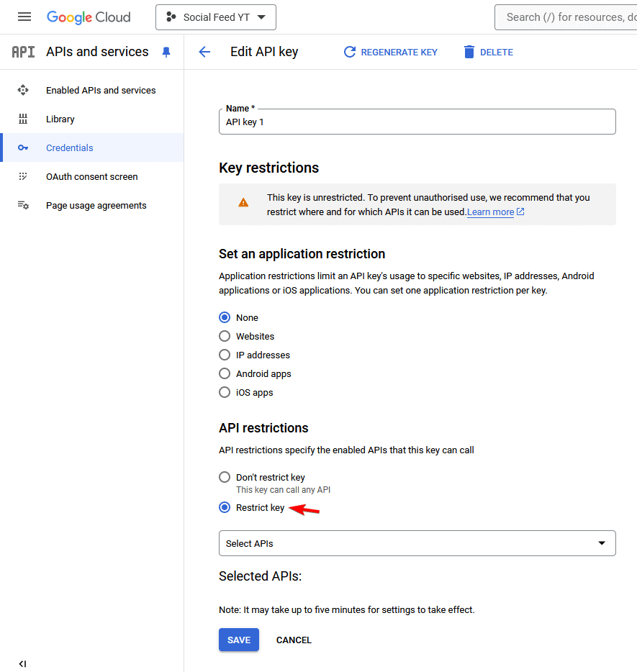The width and height of the screenshot is (637, 672).
Task: Choose the Websites application restriction
Action: [x=225, y=336]
